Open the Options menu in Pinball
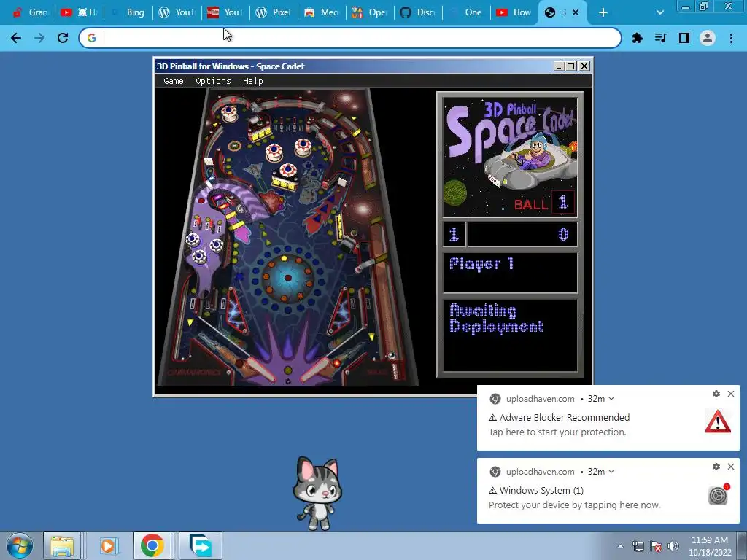This screenshot has width=747, height=560. [213, 81]
